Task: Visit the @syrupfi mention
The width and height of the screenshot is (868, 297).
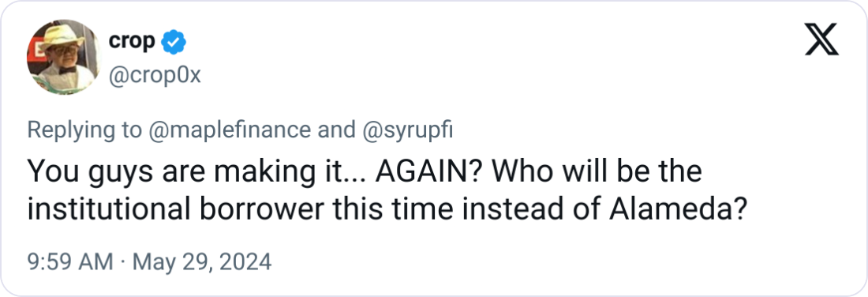Action: click(407, 130)
